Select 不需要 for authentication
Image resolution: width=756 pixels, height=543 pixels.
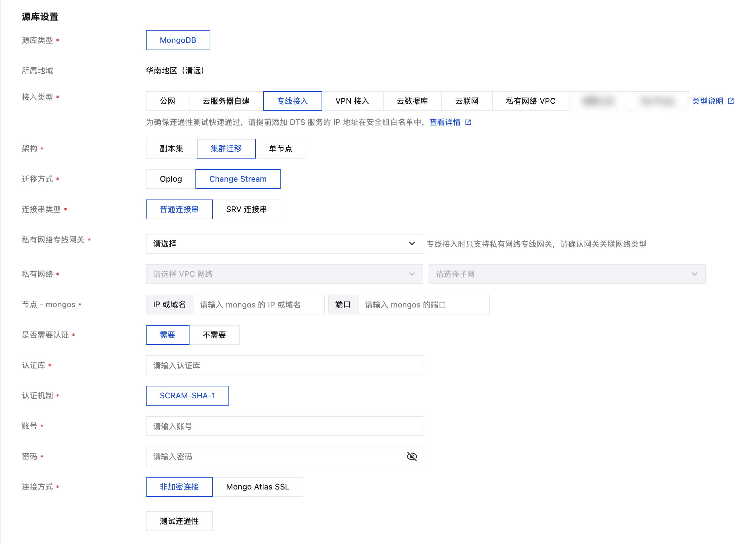pyautogui.click(x=214, y=335)
